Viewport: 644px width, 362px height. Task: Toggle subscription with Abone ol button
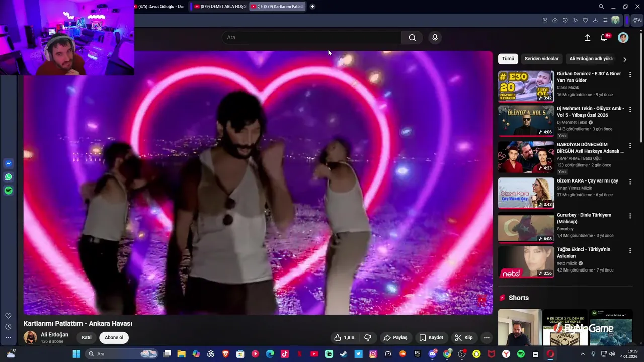(x=114, y=338)
